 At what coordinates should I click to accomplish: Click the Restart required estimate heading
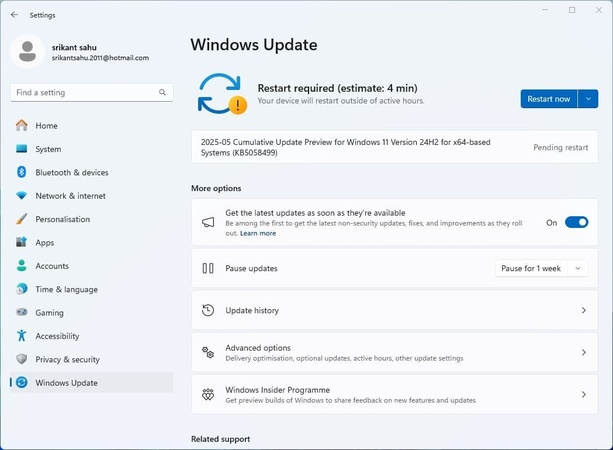pos(337,88)
